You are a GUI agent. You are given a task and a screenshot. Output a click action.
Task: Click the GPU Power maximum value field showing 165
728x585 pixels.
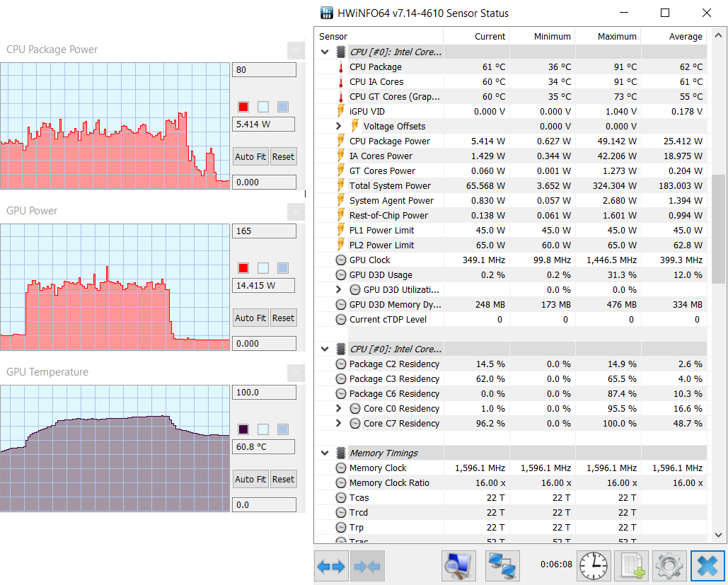[264, 231]
